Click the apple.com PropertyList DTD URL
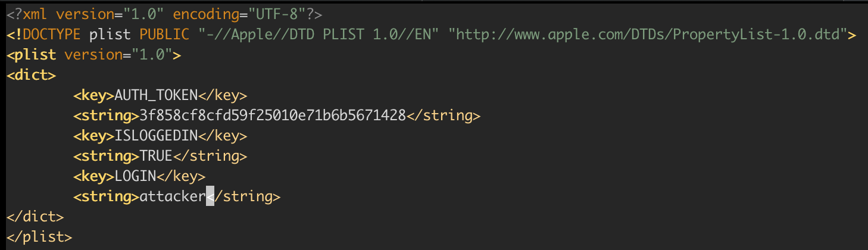This screenshot has width=868, height=250. click(651, 35)
